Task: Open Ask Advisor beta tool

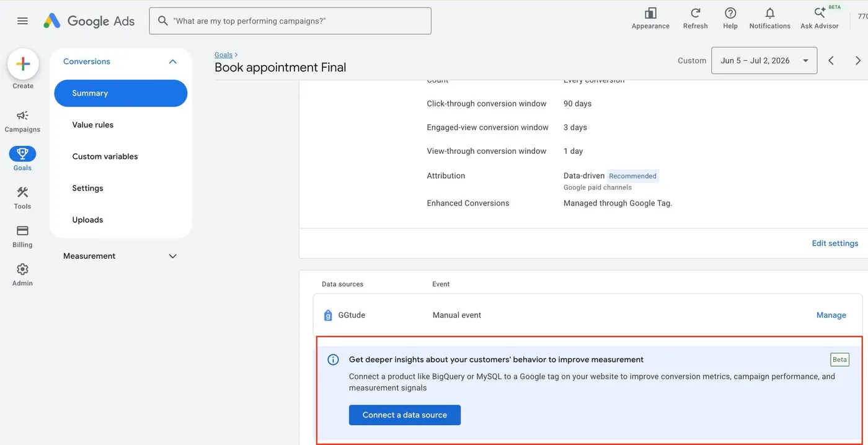Action: click(820, 18)
